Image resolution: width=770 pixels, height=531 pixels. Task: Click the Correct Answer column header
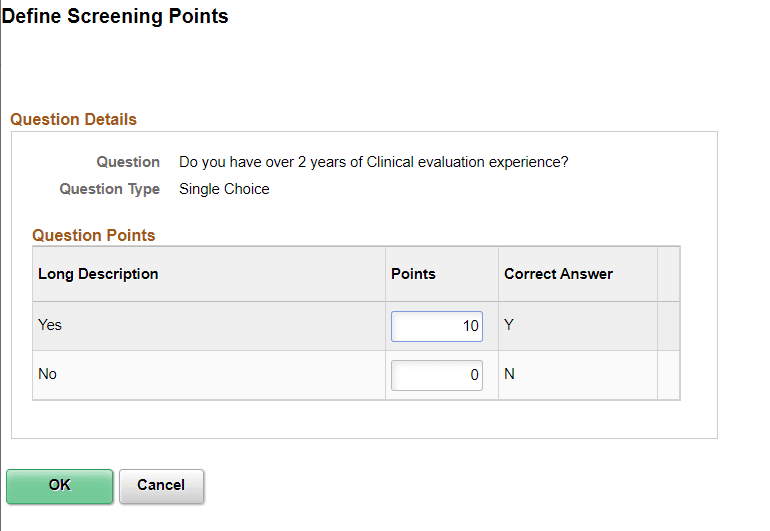point(558,274)
